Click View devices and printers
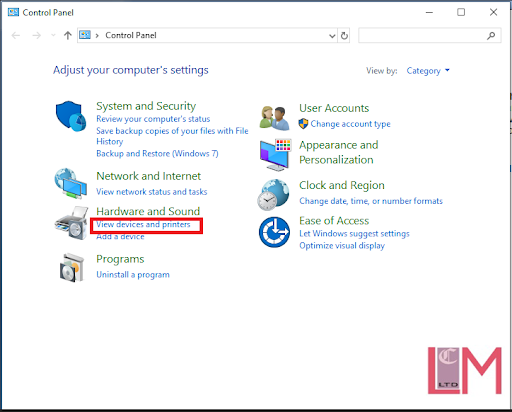Viewport: 512px width, 412px height. coord(143,224)
